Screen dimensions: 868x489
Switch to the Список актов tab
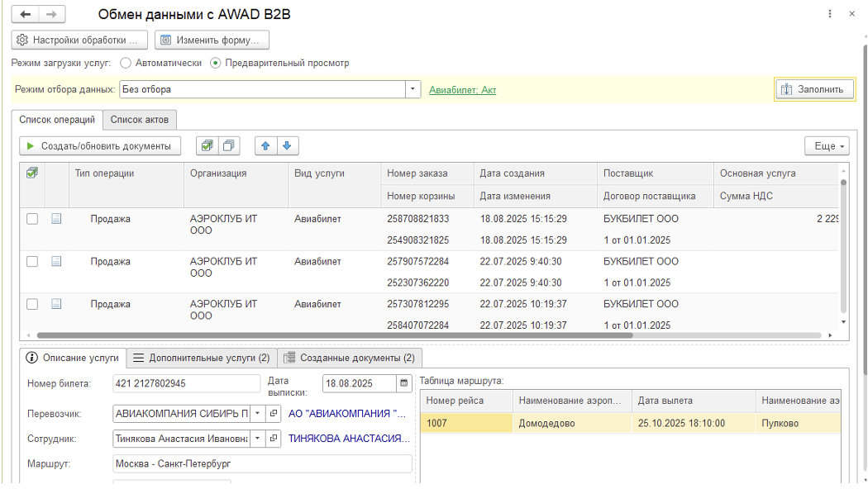[x=140, y=120]
